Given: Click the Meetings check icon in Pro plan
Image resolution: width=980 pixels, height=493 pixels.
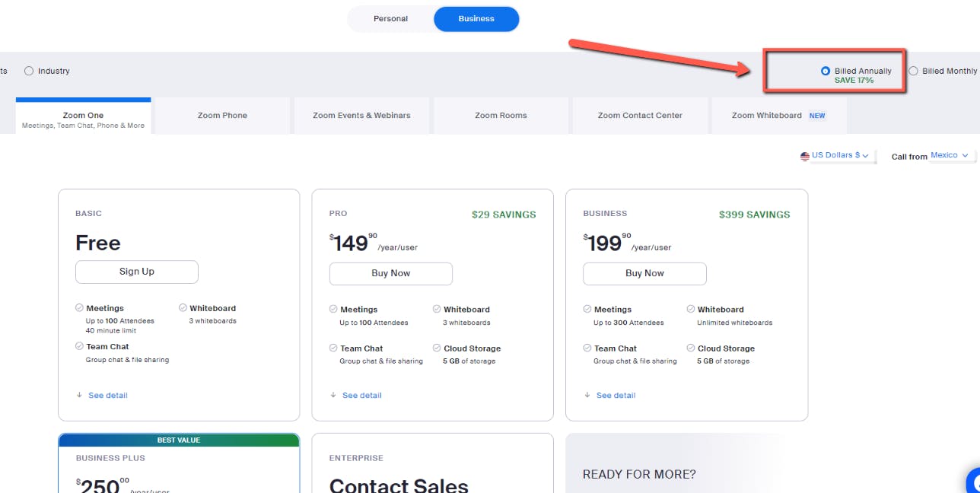Looking at the screenshot, I should [x=333, y=310].
